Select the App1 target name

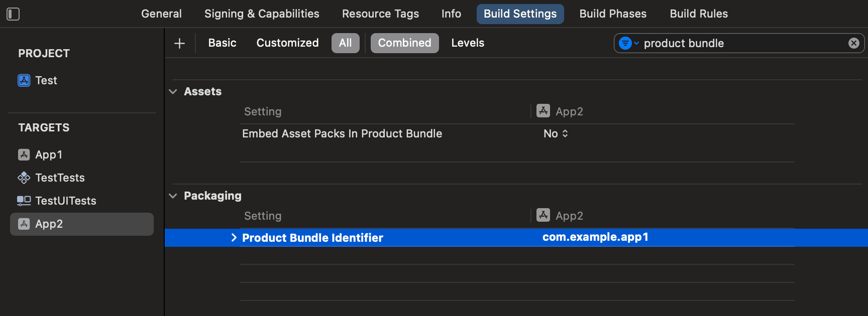pos(49,154)
